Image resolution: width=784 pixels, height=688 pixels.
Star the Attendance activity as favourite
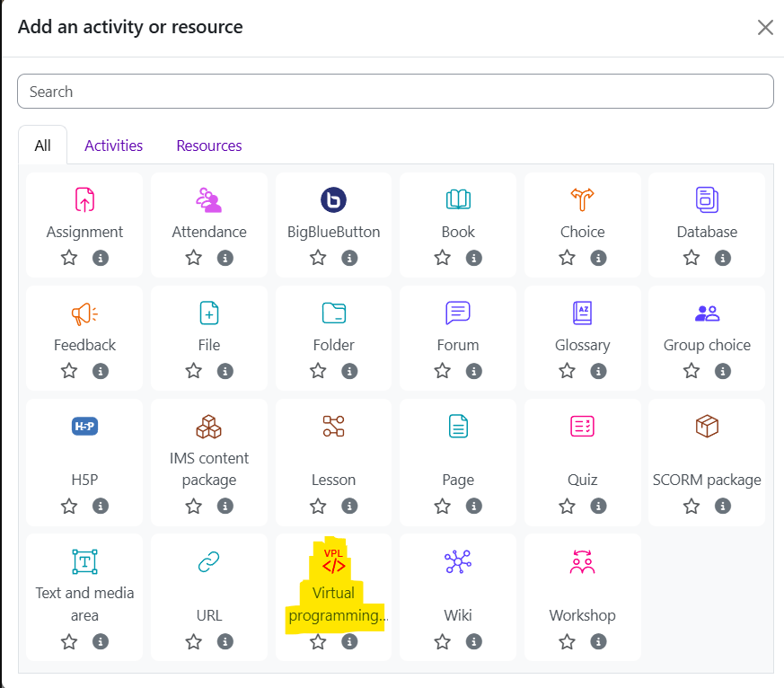(193, 258)
